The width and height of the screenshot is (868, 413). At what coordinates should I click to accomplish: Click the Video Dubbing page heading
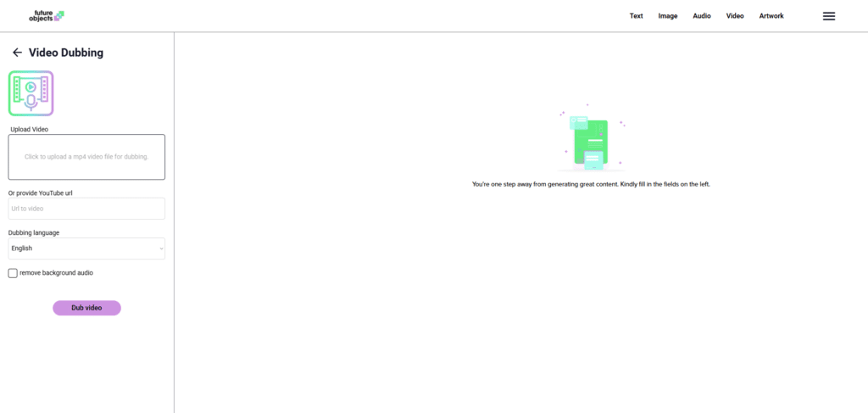point(66,53)
